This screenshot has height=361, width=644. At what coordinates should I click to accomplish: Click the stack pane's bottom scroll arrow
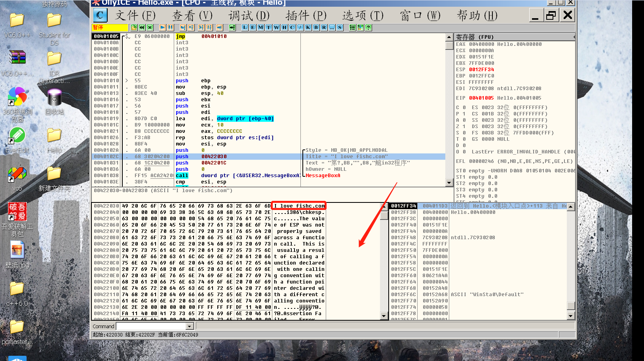coord(570,316)
